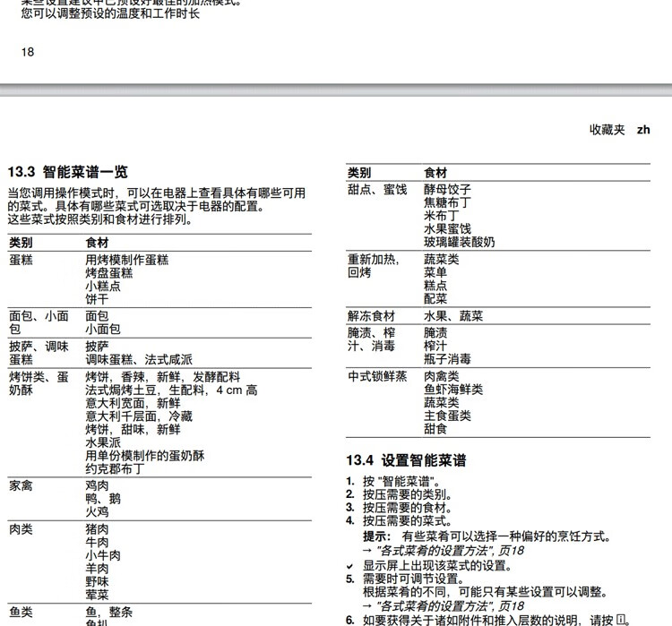Click the checkmark beside 显示屏上出现该菜式的设置
672x626 pixels.
[x=350, y=566]
